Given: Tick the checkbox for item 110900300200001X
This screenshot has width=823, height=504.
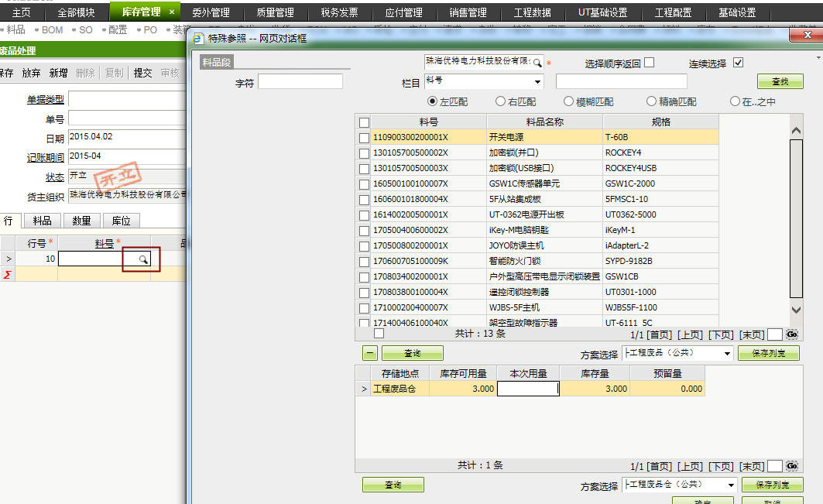Looking at the screenshot, I should pos(365,137).
